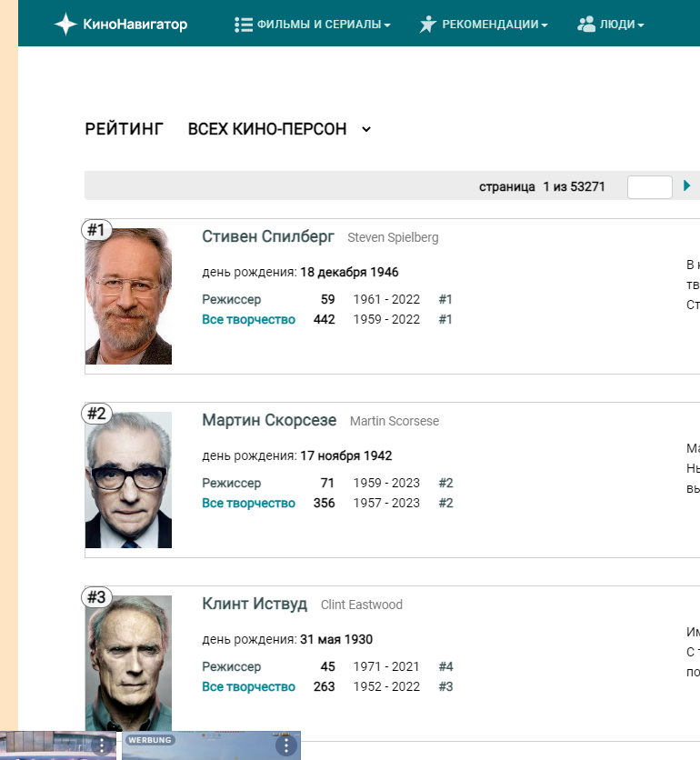Viewport: 700px width, 760px height.
Task: Click Clint Eastwood's portrait thumbnail
Action: [x=128, y=664]
